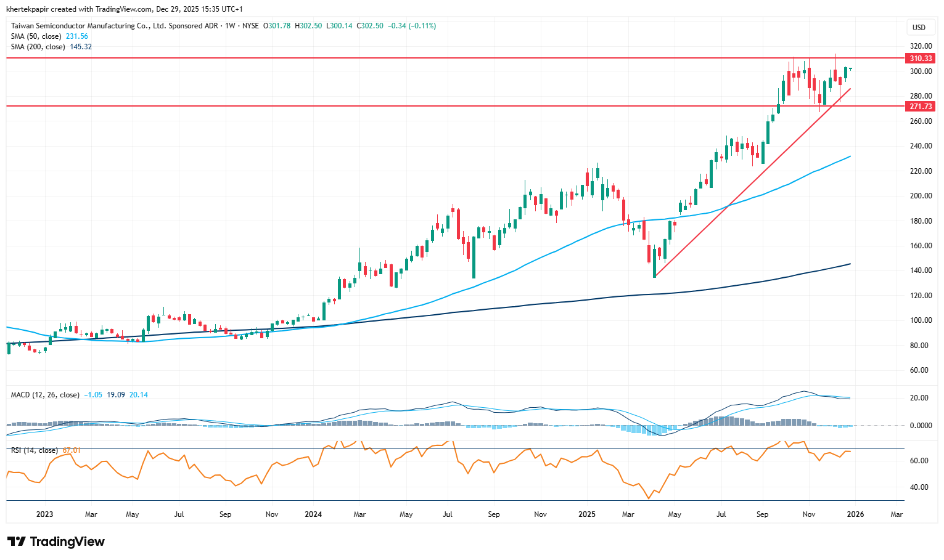This screenshot has height=560, width=944.
Task: Select the red ascending trendline
Action: pyautogui.click(x=752, y=183)
